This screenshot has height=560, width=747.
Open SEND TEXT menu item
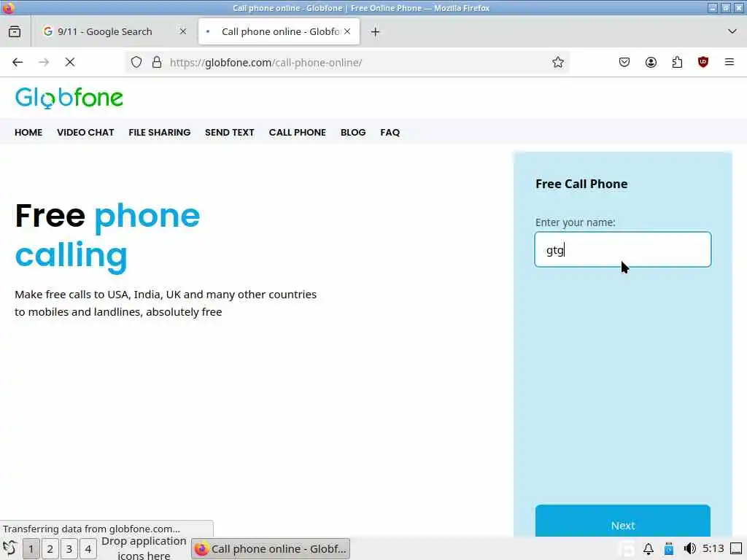230,133
